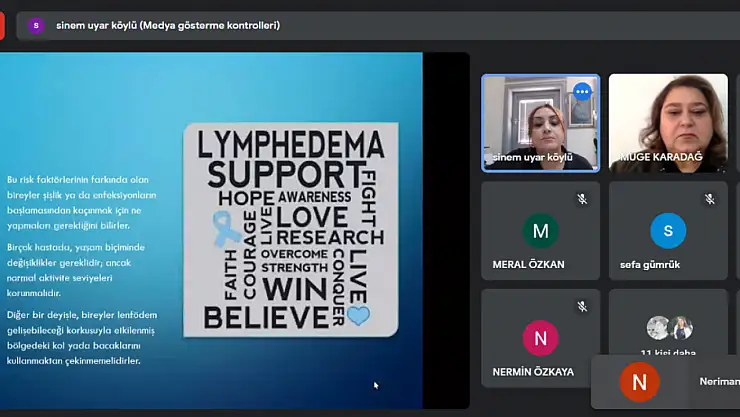This screenshot has height=417, width=740.
Task: Click the MERAL ÖZKAN name label
Action: click(x=528, y=264)
